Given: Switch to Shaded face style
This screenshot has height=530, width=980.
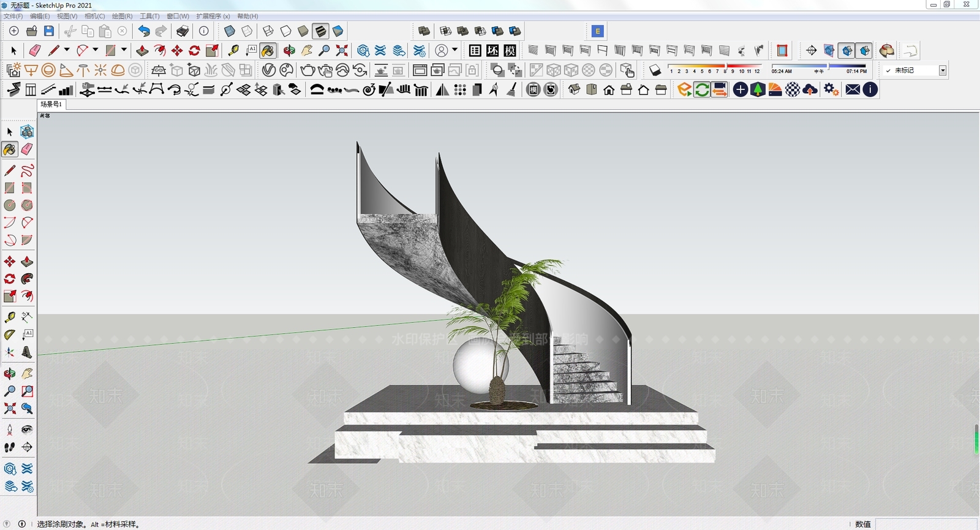Looking at the screenshot, I should point(303,31).
